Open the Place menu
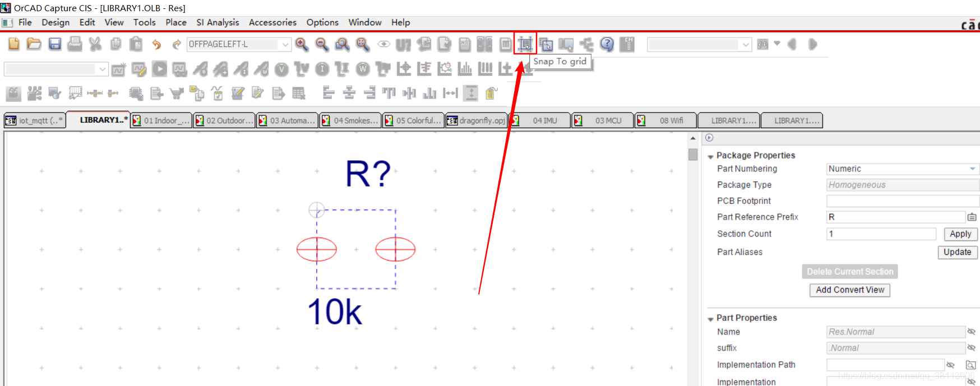 tap(175, 22)
